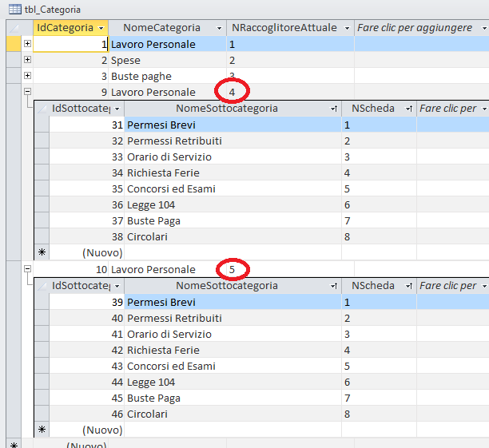Open IdCategoria column filter dropdown
This screenshot has width=489, height=448.
[x=101, y=28]
